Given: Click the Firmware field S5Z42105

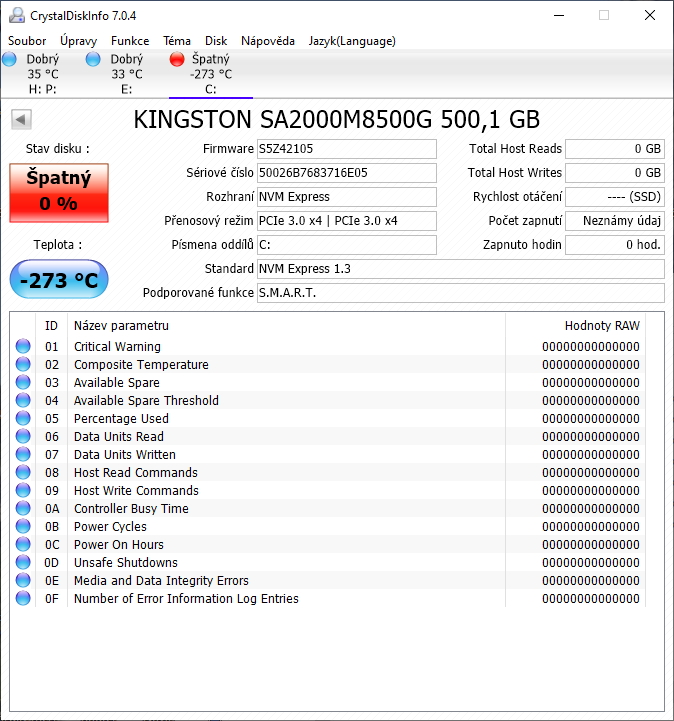Looking at the screenshot, I should coord(347,149).
